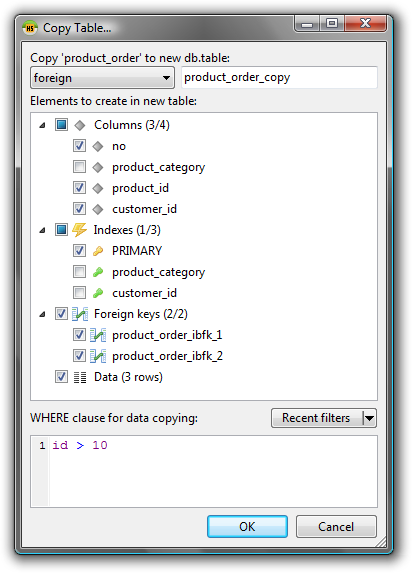Open the 'foreign' database dropdown

tap(102, 78)
